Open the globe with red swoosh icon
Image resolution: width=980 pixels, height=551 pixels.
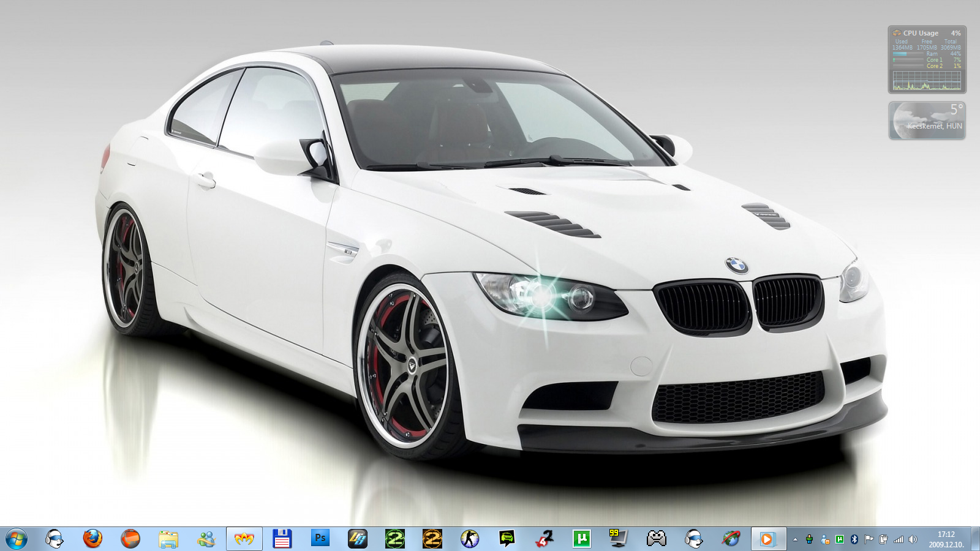click(731, 539)
